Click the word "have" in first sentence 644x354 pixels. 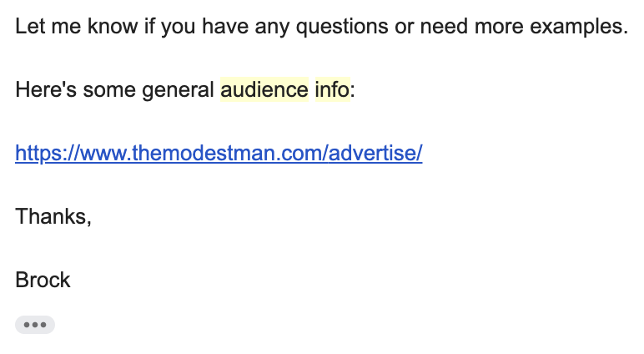pyautogui.click(x=225, y=27)
